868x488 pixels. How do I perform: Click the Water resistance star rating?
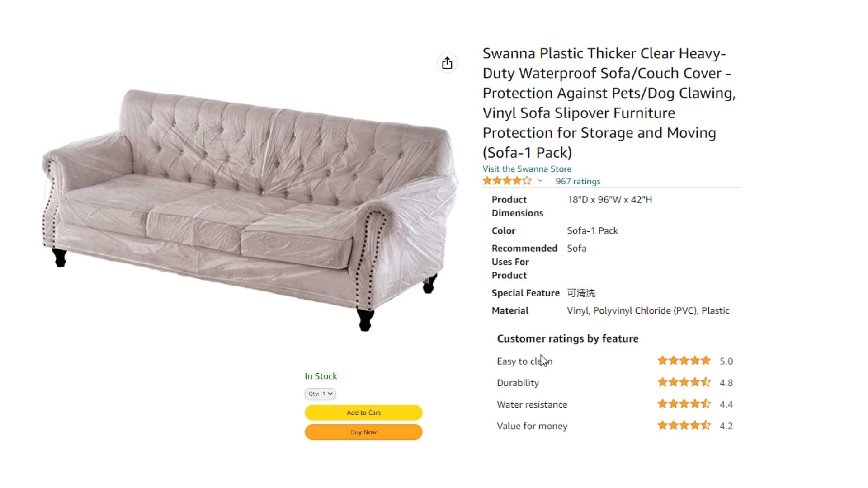click(684, 404)
